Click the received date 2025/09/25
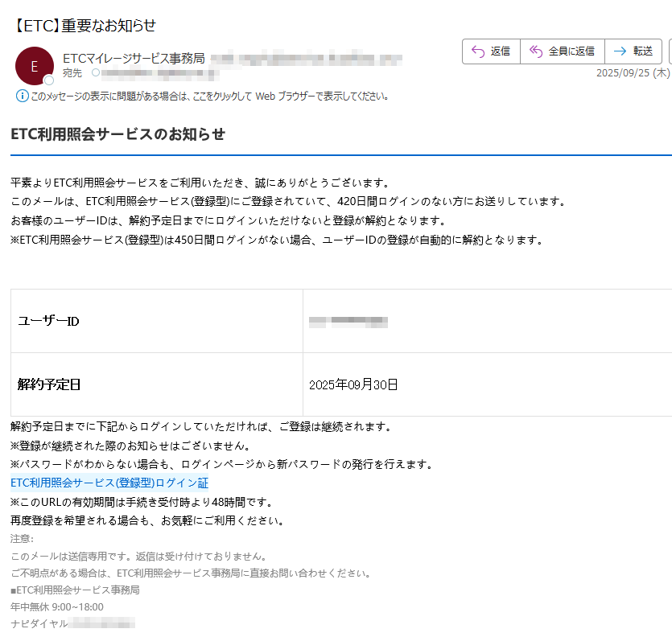Image resolution: width=672 pixels, height=637 pixels. [622, 72]
